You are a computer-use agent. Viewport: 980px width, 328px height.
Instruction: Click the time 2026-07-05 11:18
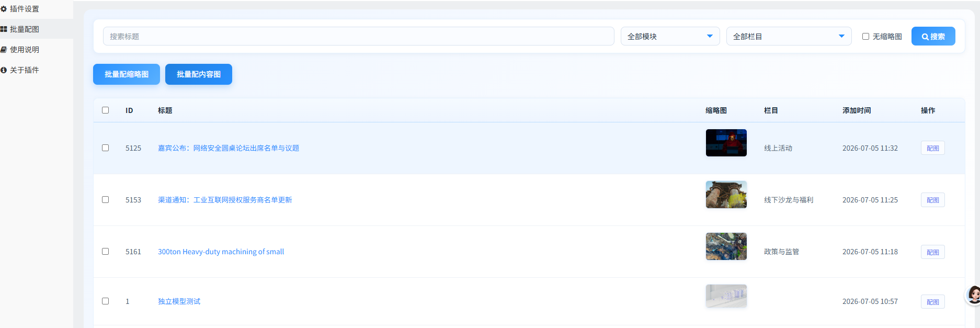tap(870, 252)
